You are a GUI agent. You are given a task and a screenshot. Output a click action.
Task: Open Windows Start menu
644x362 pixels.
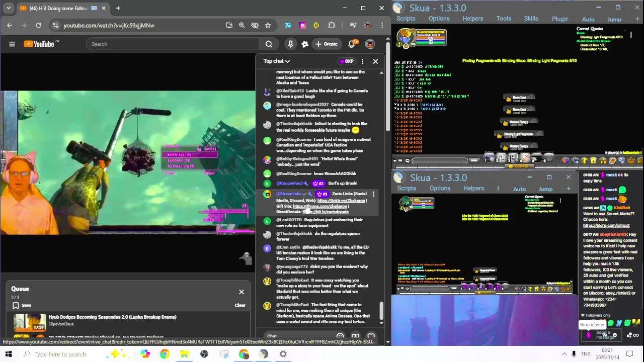9,354
